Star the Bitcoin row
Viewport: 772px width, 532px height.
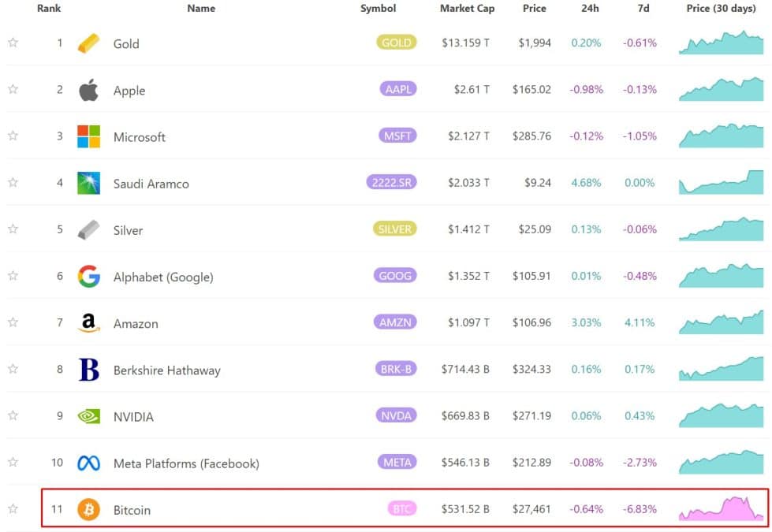tap(13, 509)
